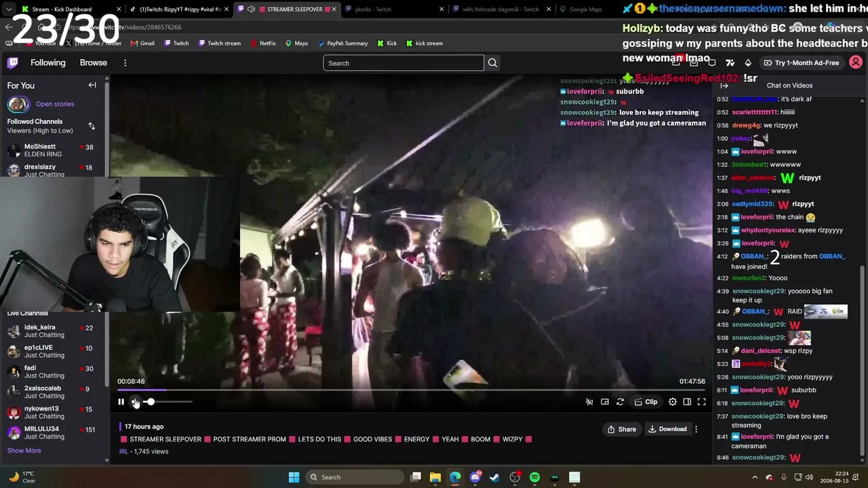Image resolution: width=868 pixels, height=488 pixels.
Task: Open more options next to Download
Action: [x=696, y=429]
